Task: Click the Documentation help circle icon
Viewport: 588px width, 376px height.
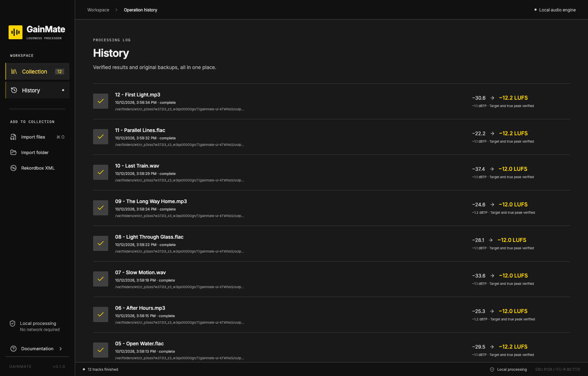Action: coord(13,349)
